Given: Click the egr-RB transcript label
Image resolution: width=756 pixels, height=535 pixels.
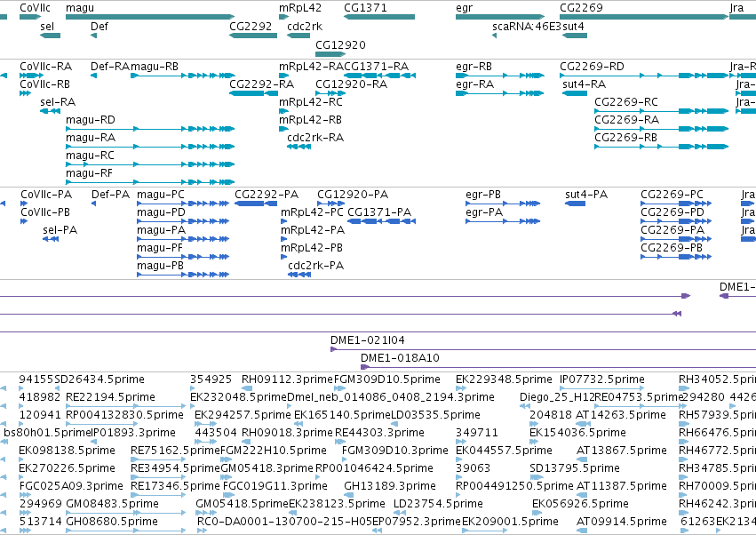Looking at the screenshot, I should click(474, 67).
